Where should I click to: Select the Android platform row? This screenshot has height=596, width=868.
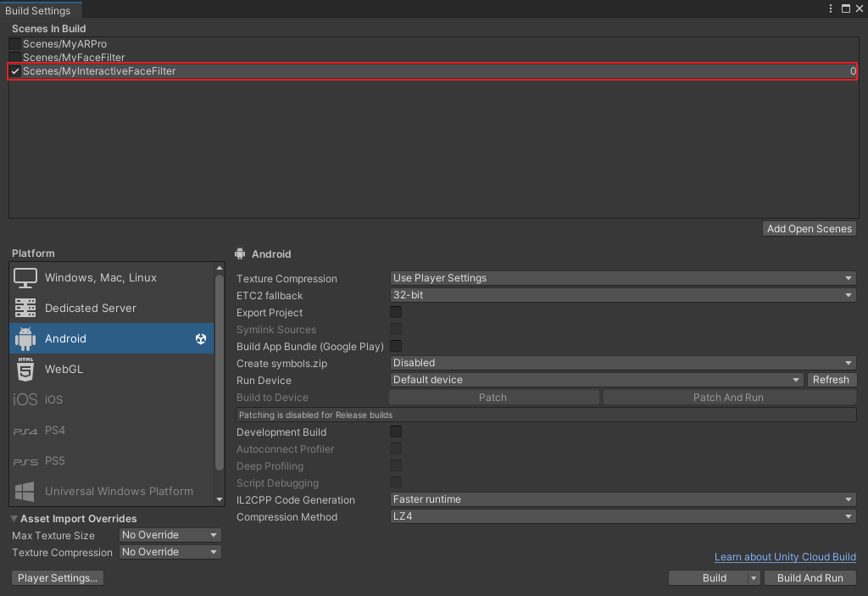point(111,338)
